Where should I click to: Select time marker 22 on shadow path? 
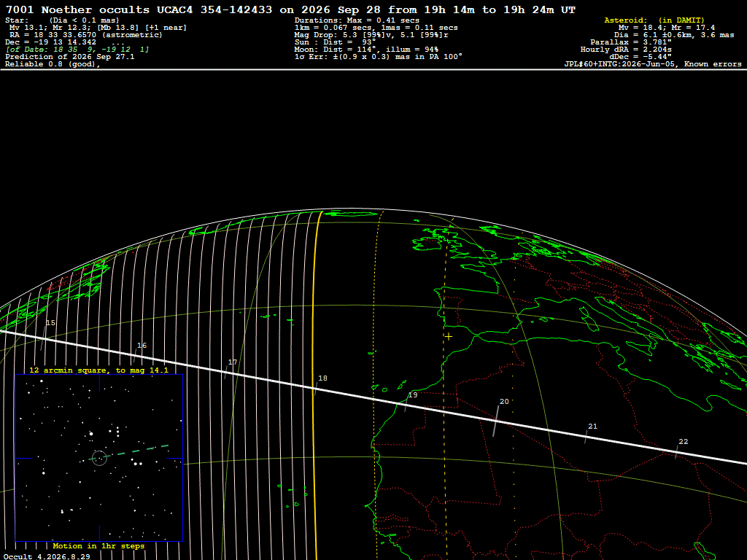coord(683,441)
